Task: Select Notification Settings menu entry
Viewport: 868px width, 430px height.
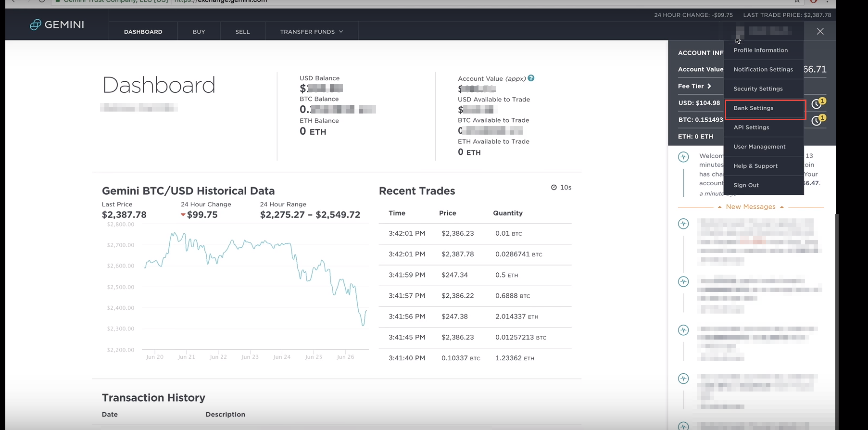Action: click(x=764, y=69)
